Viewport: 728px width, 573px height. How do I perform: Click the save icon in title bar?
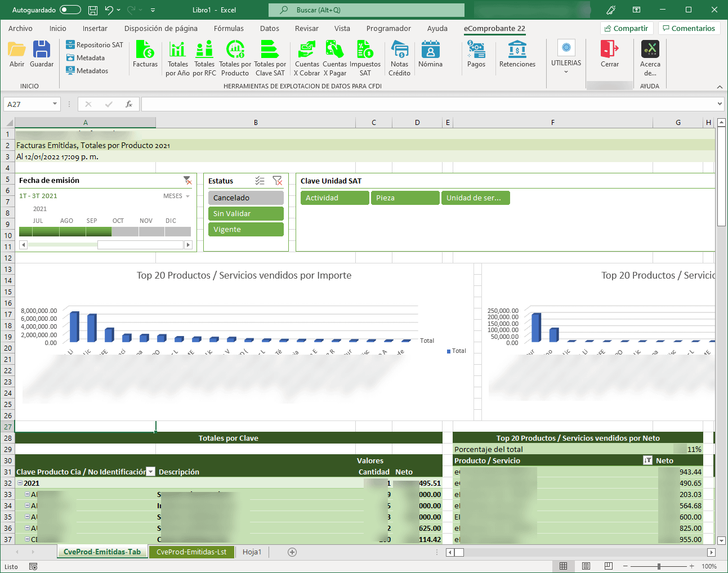(x=93, y=10)
